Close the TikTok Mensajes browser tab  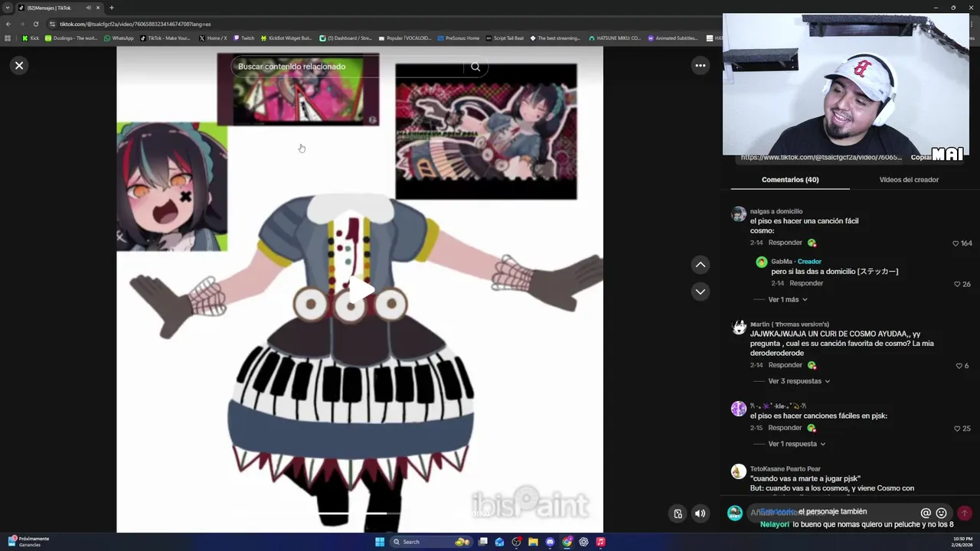tap(98, 8)
